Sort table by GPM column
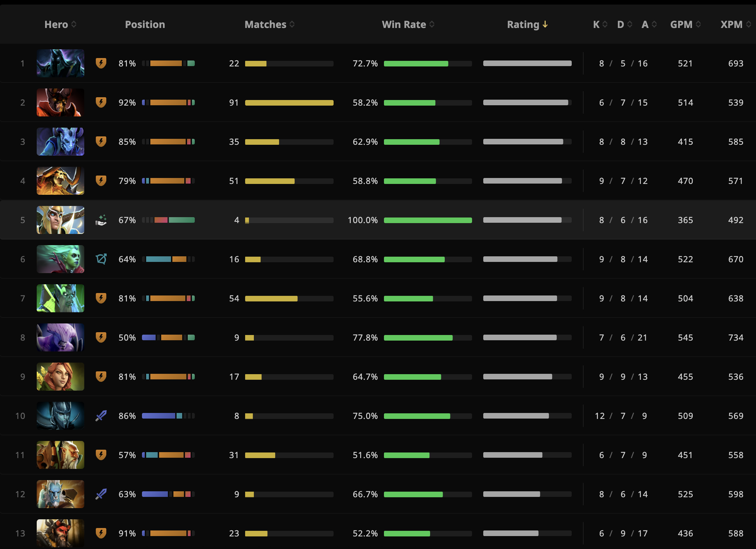Viewport: 756px width, 549px height. pyautogui.click(x=685, y=24)
